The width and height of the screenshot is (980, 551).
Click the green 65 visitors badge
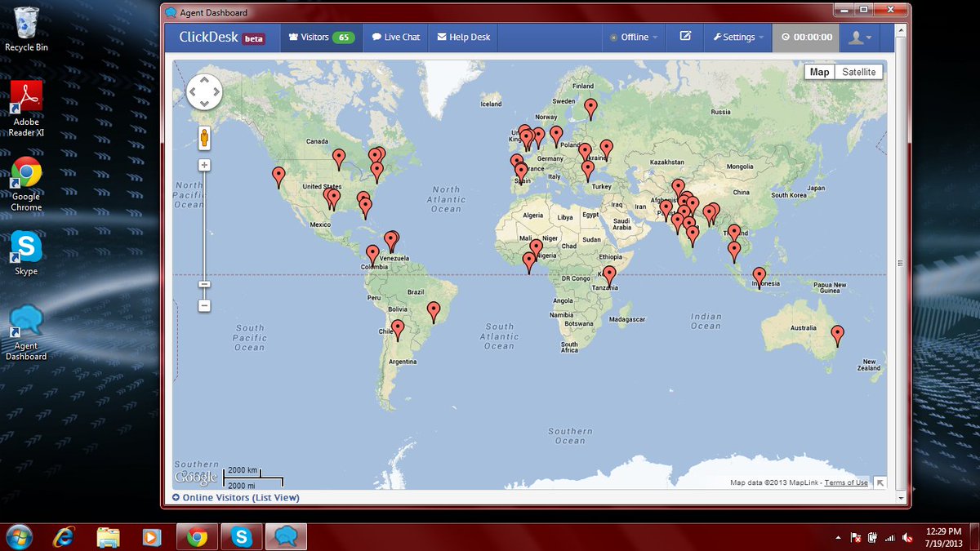point(343,38)
